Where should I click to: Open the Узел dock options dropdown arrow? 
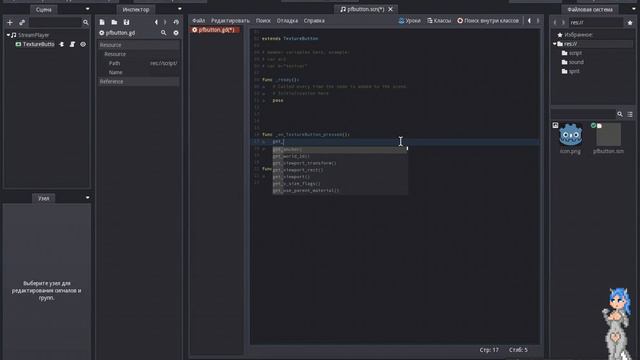click(x=87, y=198)
